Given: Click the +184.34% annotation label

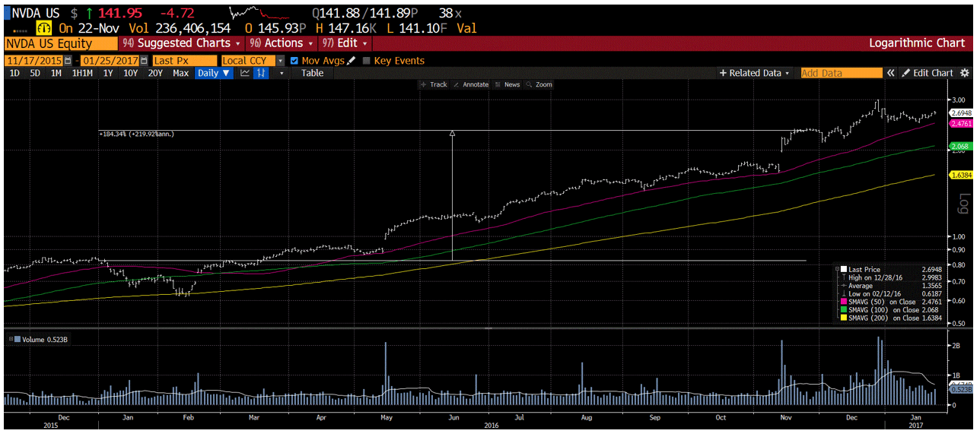Looking at the screenshot, I should tap(135, 135).
